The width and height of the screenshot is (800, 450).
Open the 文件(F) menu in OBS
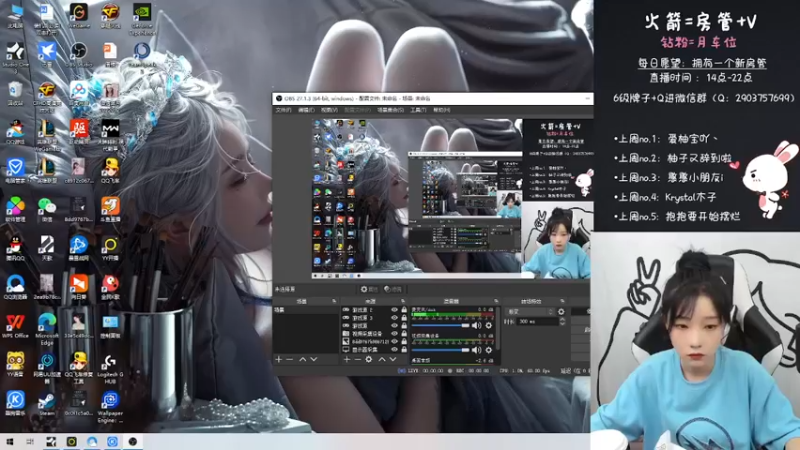pyautogui.click(x=284, y=110)
